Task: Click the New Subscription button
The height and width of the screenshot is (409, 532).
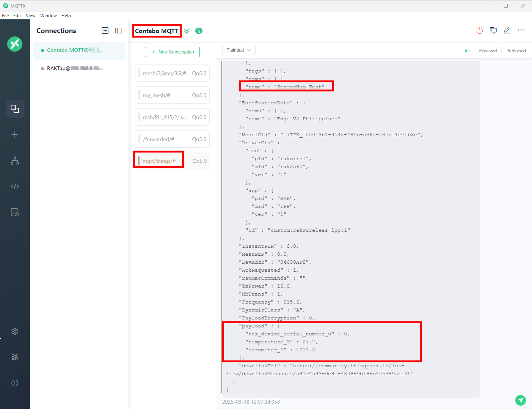Action: tap(173, 52)
